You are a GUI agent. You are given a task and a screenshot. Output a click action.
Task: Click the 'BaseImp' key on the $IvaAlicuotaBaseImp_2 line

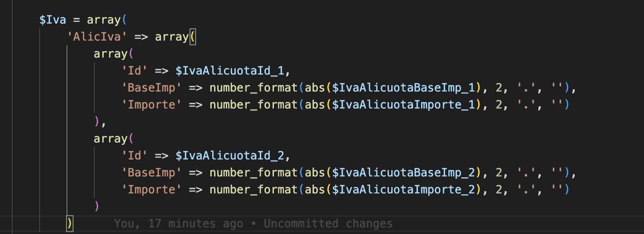[x=151, y=172]
